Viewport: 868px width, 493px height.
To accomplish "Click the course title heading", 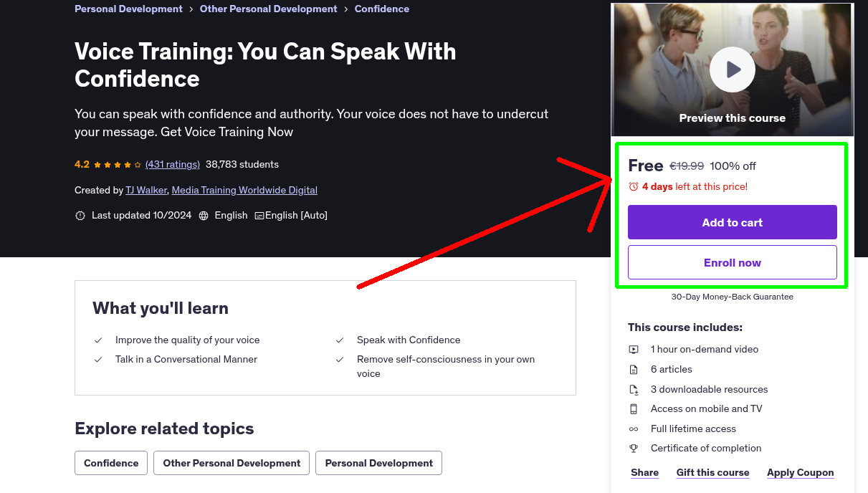I will coord(265,64).
